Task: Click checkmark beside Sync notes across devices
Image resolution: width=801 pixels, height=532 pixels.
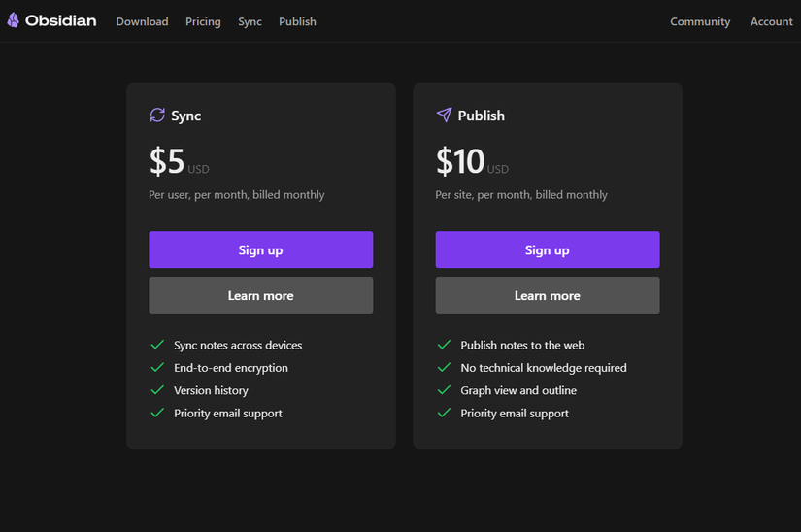Action: pyautogui.click(x=156, y=345)
